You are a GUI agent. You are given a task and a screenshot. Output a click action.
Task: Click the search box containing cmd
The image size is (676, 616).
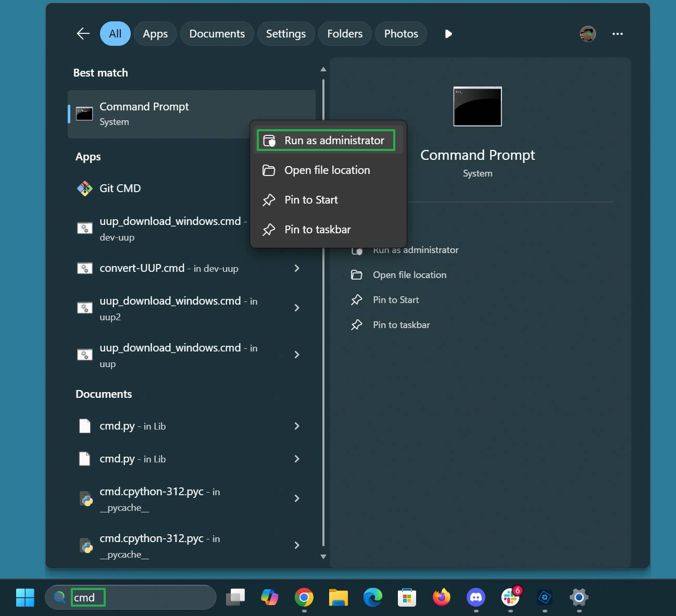pyautogui.click(x=130, y=597)
